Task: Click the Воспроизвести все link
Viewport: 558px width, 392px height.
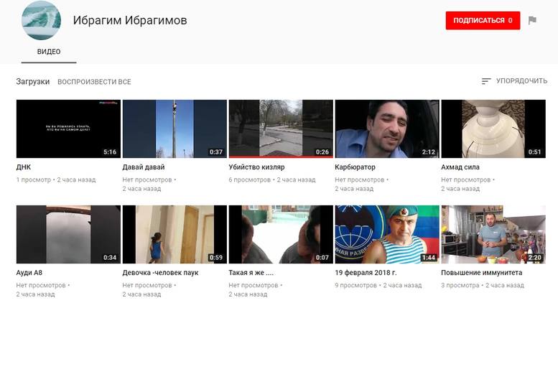Action: 94,82
